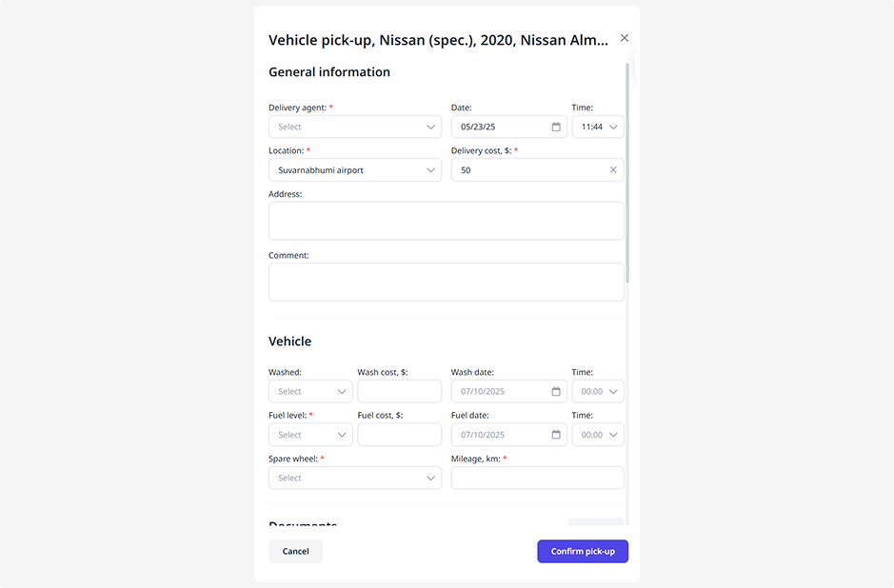
Task: Close the vehicle pick-up dialog
Action: click(x=625, y=38)
